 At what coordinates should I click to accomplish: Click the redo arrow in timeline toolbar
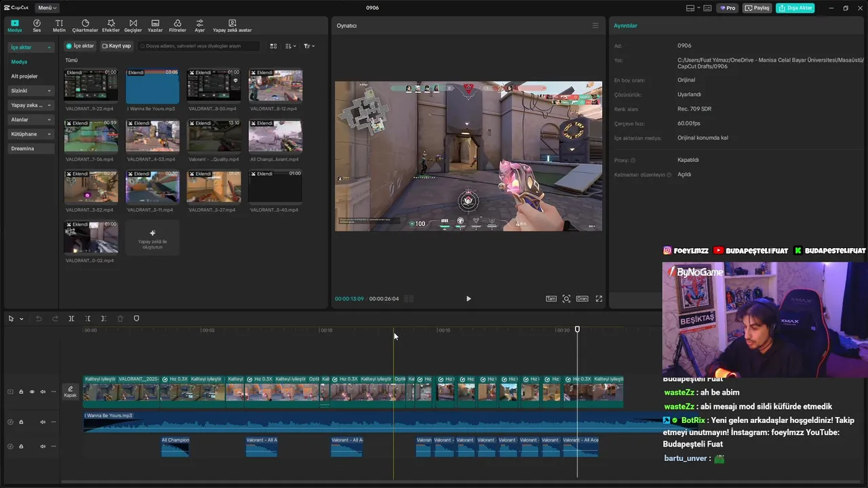click(55, 319)
